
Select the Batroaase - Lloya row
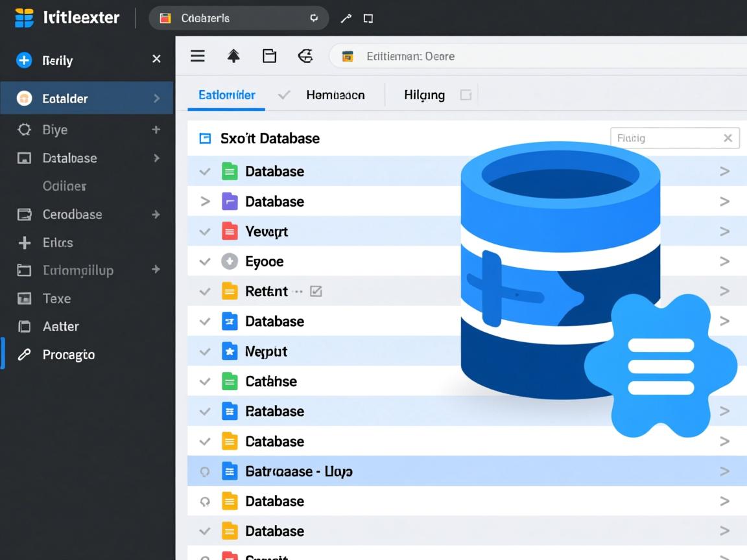[299, 471]
